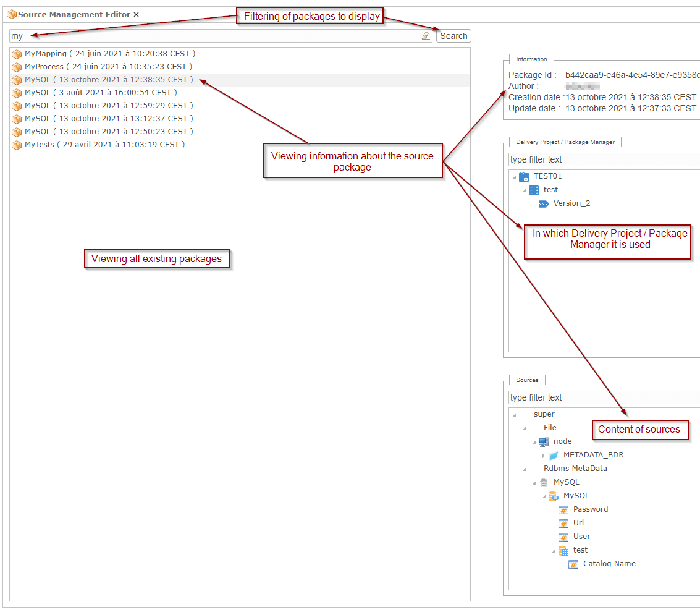This screenshot has width=700, height=612.
Task: Click the Catalog Name parameter icon
Action: coord(573,564)
